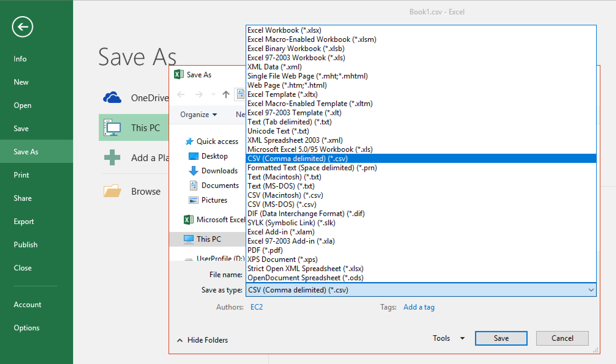
Task: Choose Excel Workbook (*.xlsx) file type
Action: (x=284, y=30)
